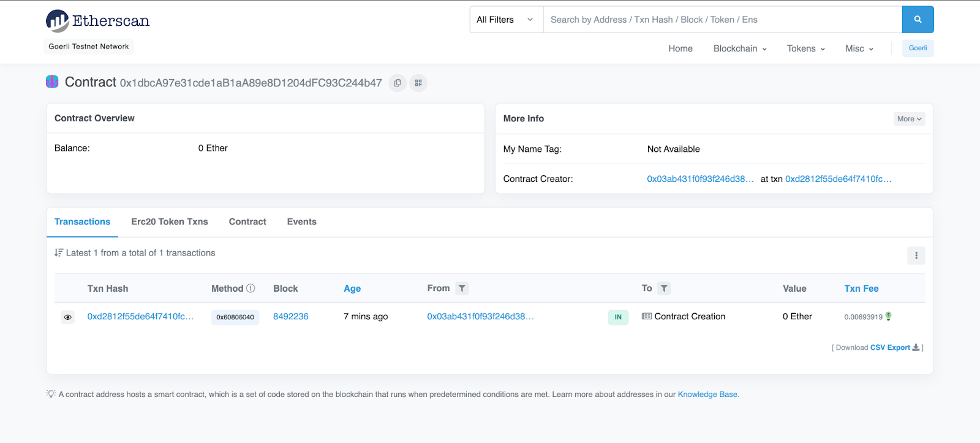Screen dimensions: 980x443
Task: Toggle the Age column header format
Action: click(x=352, y=289)
